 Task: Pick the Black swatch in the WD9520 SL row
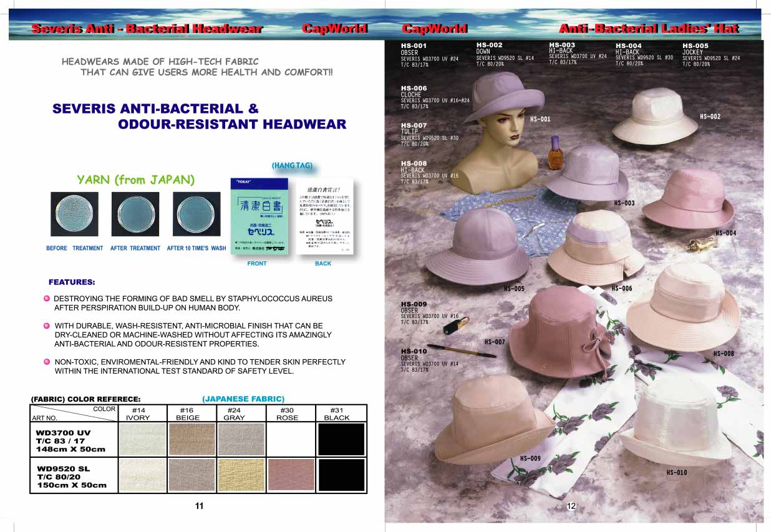[x=341, y=475]
